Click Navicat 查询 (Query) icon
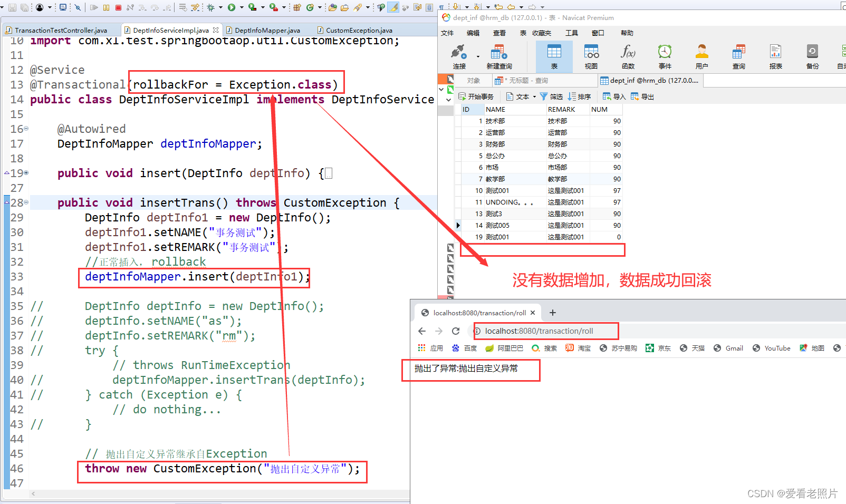The width and height of the screenshot is (846, 504). (738, 57)
